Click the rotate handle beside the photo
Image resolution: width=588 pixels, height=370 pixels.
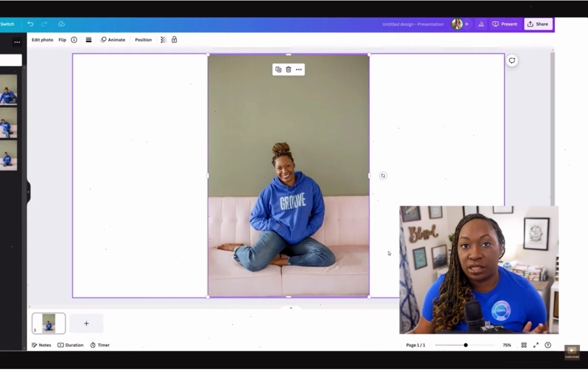click(383, 175)
